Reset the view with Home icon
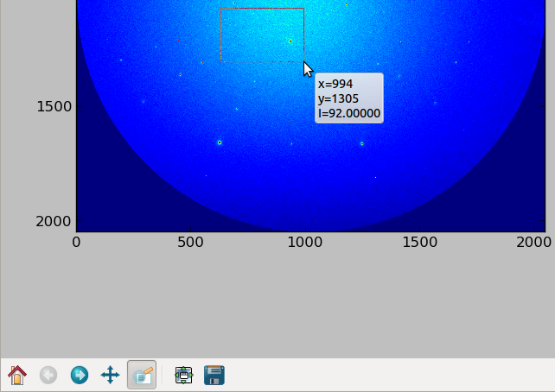 click(17, 375)
